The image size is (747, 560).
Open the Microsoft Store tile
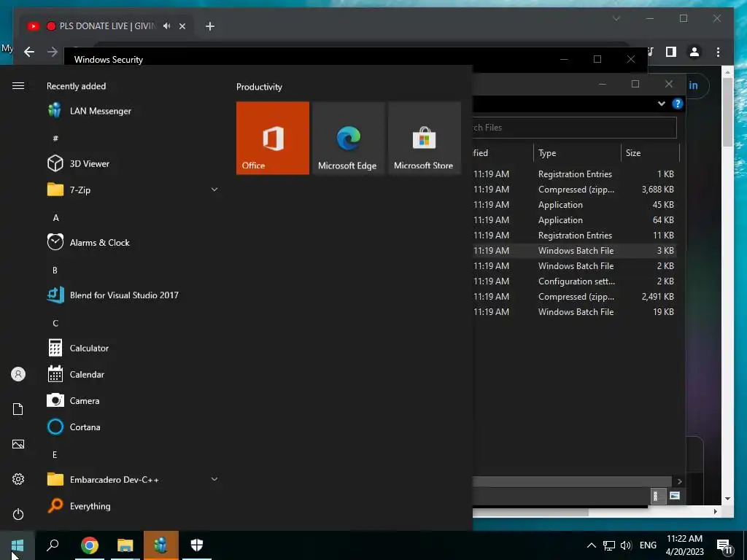(424, 138)
